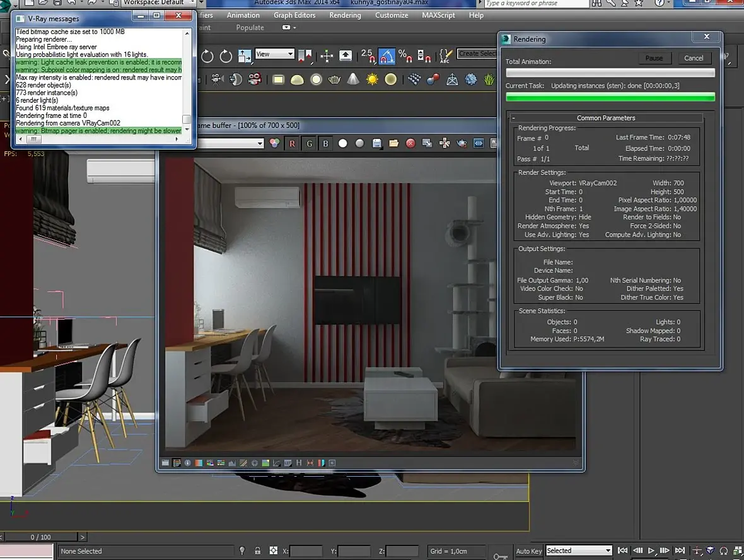
Task: Click the Select and Manipulate icon
Action: coord(327,56)
